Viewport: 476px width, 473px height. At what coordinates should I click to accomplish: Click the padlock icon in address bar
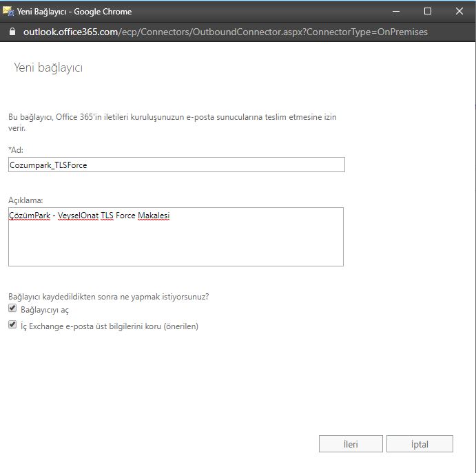[x=12, y=32]
